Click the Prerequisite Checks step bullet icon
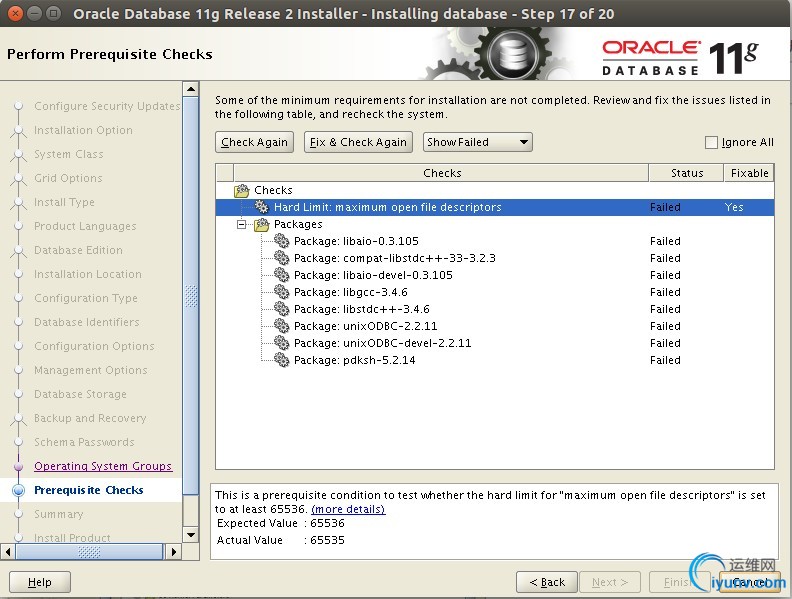The width and height of the screenshot is (792, 599). click(x=19, y=490)
